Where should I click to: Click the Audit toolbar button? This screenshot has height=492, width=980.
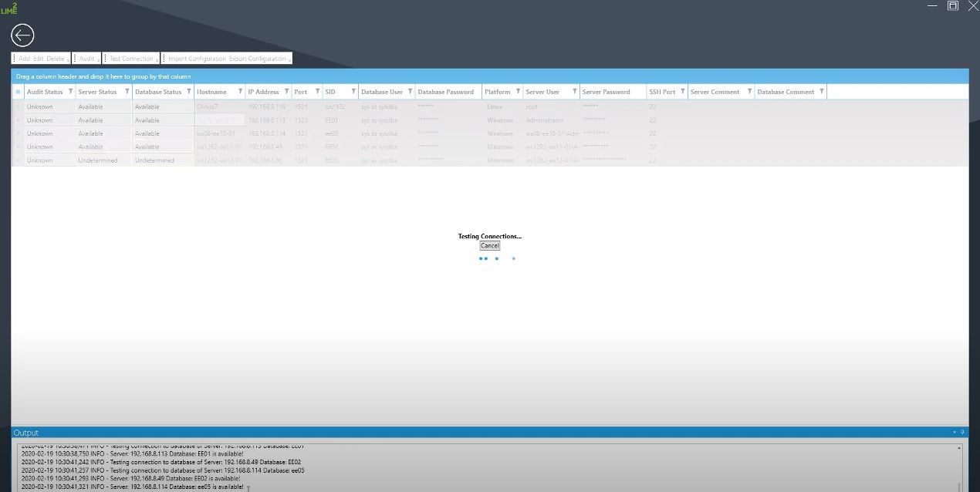(x=86, y=59)
